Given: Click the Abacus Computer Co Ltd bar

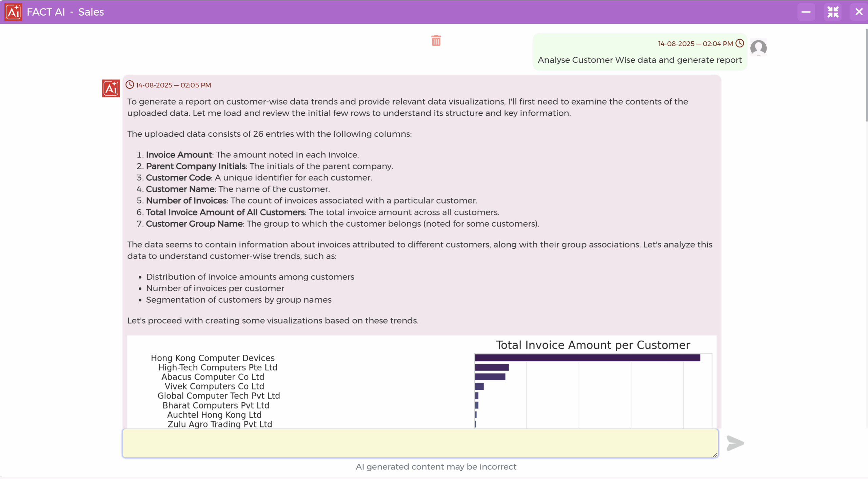Looking at the screenshot, I should 490,377.
